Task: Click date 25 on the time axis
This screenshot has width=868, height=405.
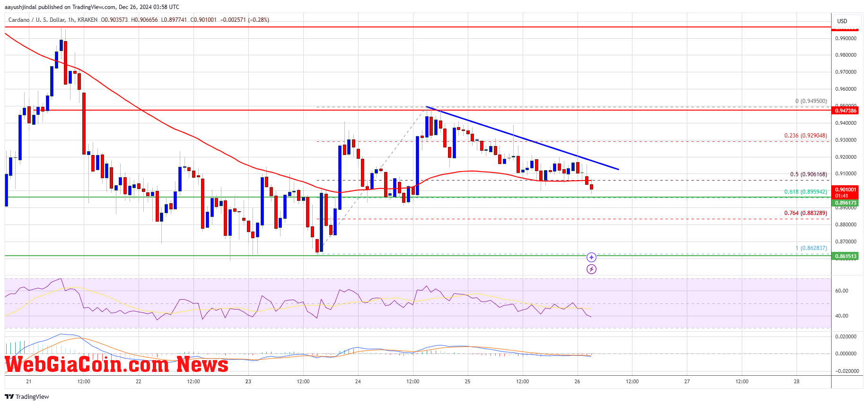Action: (467, 382)
